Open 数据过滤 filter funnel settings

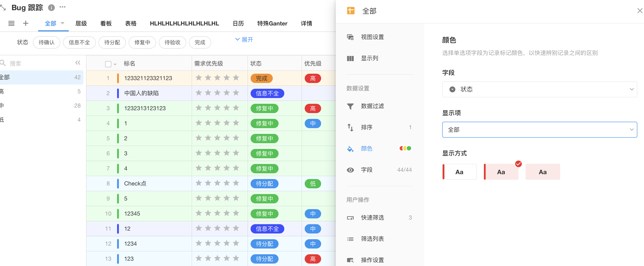[372, 106]
